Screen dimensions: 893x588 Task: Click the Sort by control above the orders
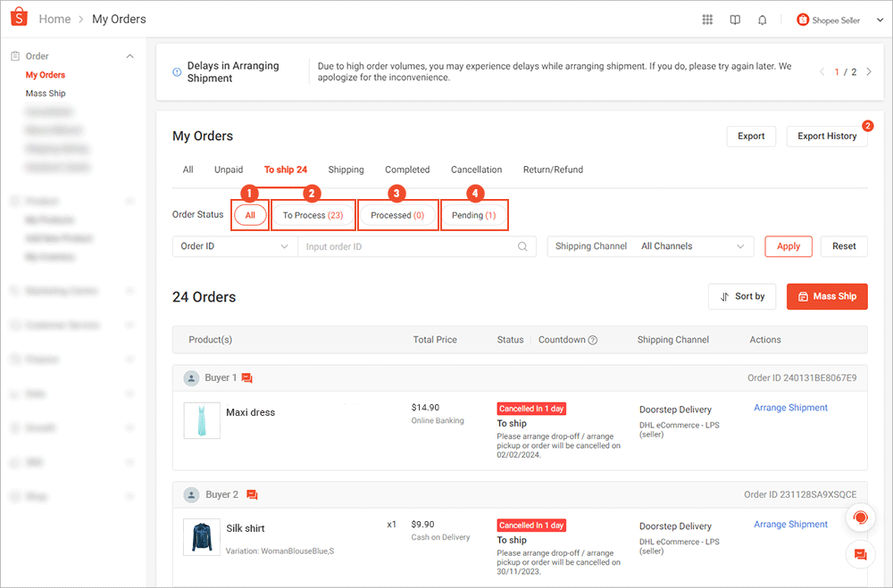[742, 296]
